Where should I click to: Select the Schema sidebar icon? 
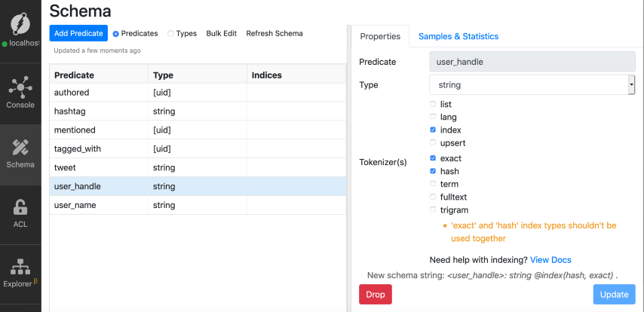pos(20,148)
